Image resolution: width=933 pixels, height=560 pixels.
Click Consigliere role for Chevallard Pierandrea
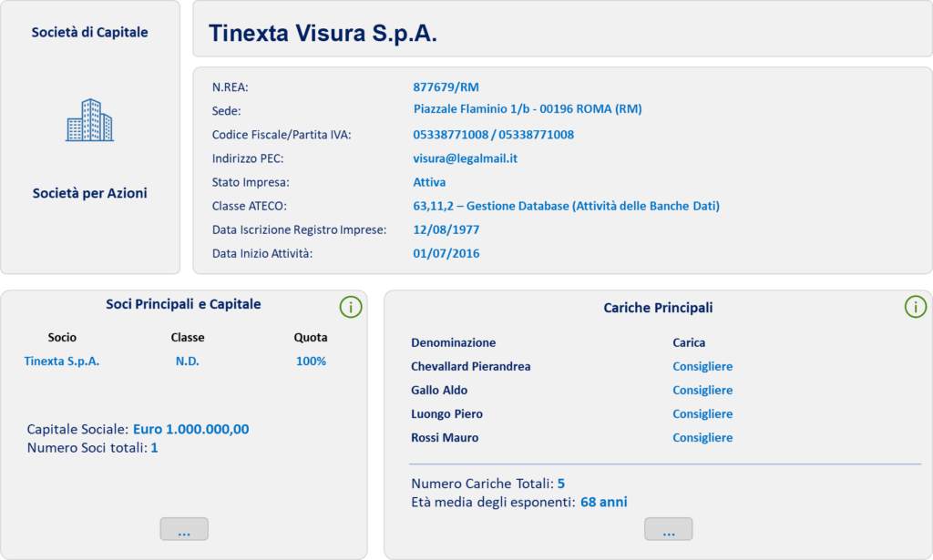(702, 367)
